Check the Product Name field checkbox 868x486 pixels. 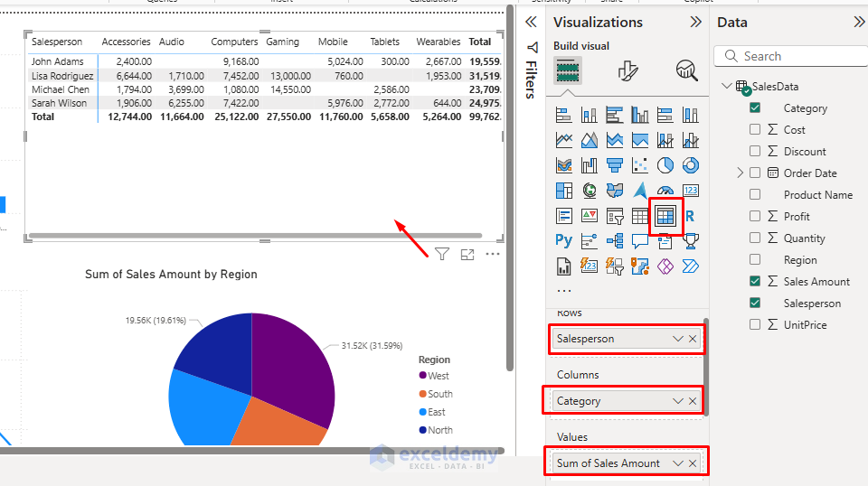point(754,194)
